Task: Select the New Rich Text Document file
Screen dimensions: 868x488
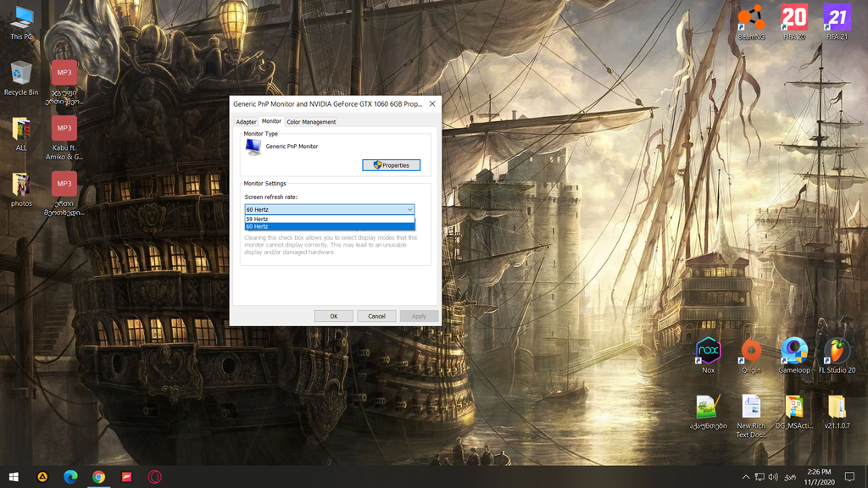Action: point(751,416)
